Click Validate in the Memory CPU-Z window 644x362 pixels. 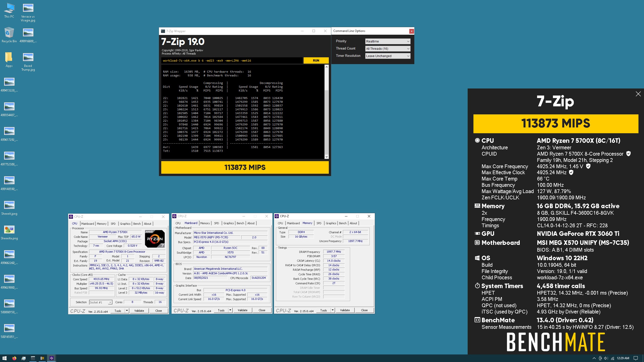(345, 310)
